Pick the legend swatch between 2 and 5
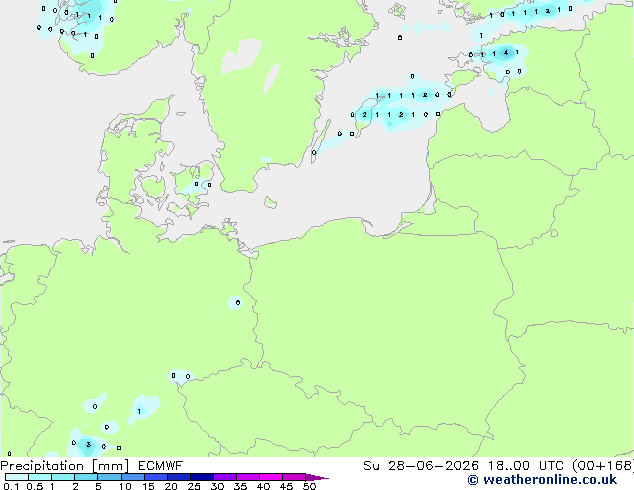Viewport: 634px width, 490px height. click(x=86, y=477)
